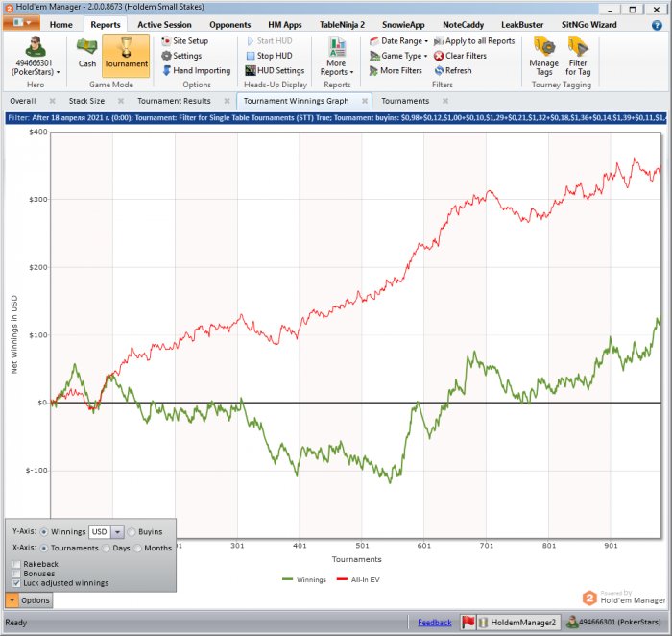Open HUD Settings

pyautogui.click(x=275, y=70)
